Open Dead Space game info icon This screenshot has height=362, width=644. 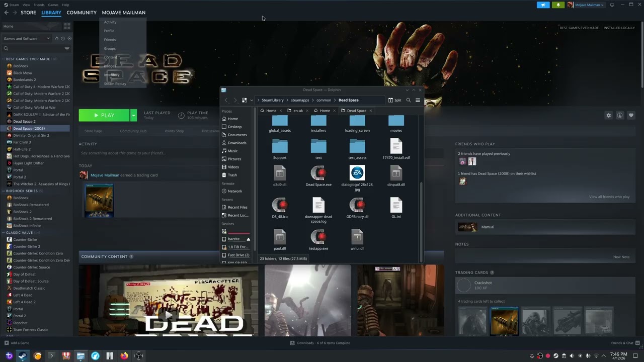[x=620, y=115]
